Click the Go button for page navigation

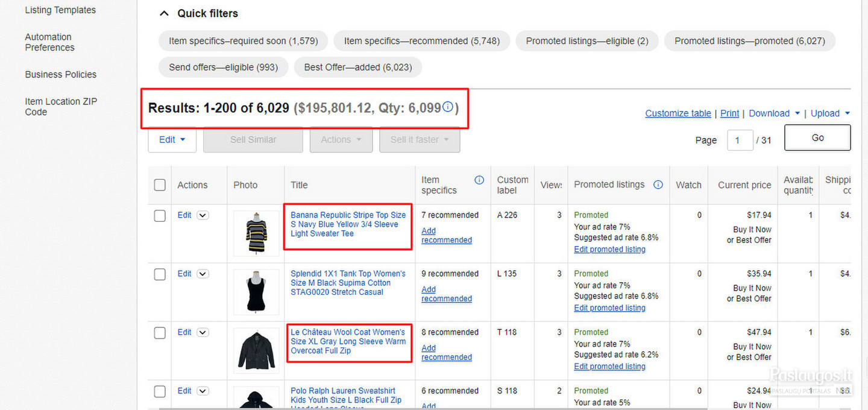[x=817, y=137]
